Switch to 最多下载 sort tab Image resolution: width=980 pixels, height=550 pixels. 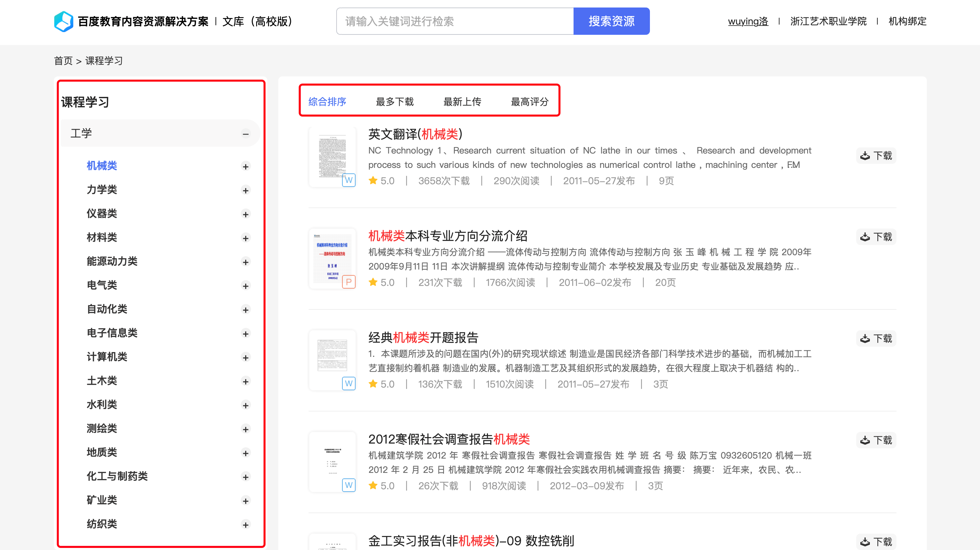click(395, 102)
